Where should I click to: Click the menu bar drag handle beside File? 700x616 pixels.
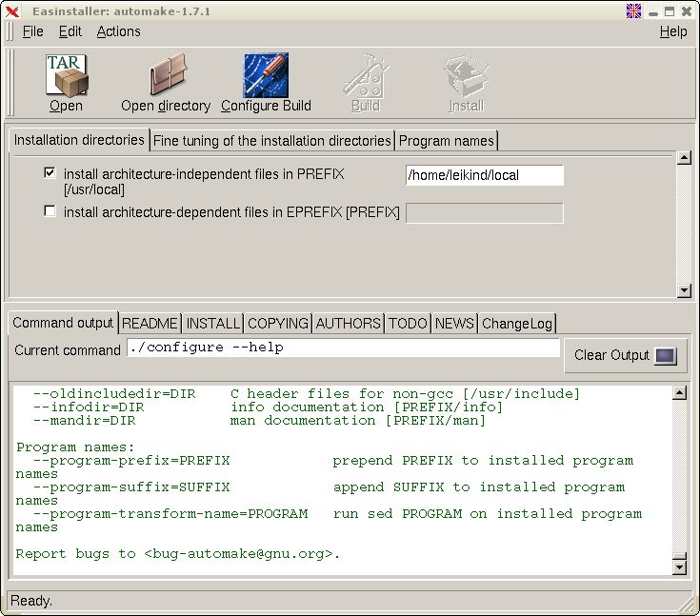point(10,31)
